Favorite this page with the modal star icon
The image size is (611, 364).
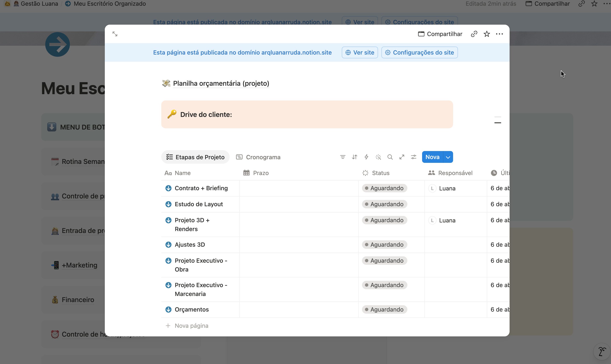pos(487,34)
